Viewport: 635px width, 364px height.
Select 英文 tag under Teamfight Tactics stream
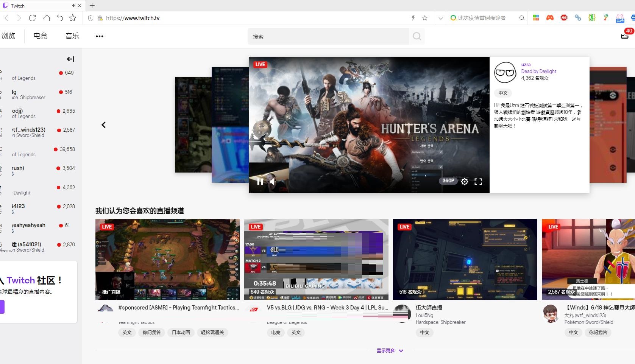pyautogui.click(x=127, y=333)
